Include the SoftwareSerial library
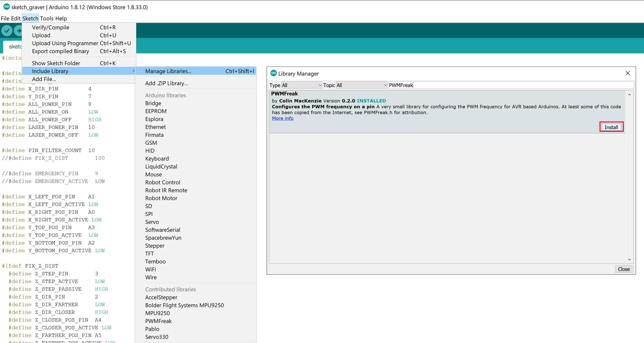Image resolution: width=644 pixels, height=343 pixels. click(196, 230)
